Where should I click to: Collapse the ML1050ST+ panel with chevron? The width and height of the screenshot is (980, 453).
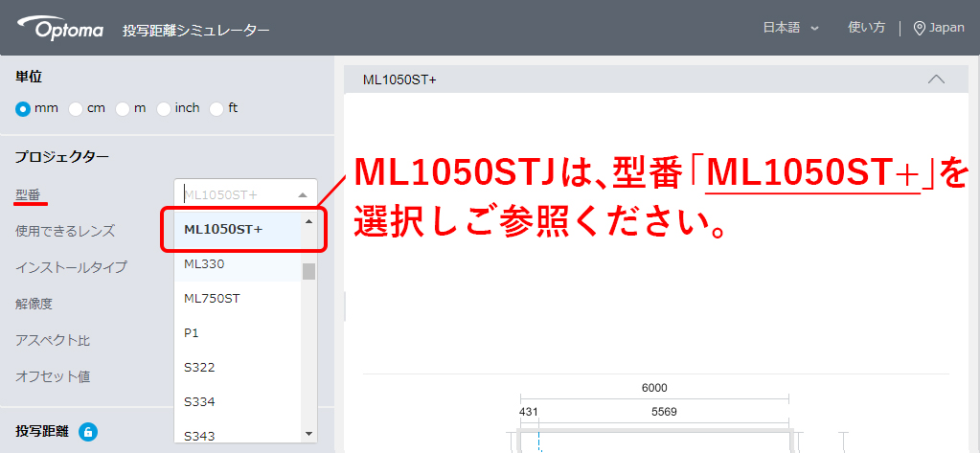click(x=936, y=79)
